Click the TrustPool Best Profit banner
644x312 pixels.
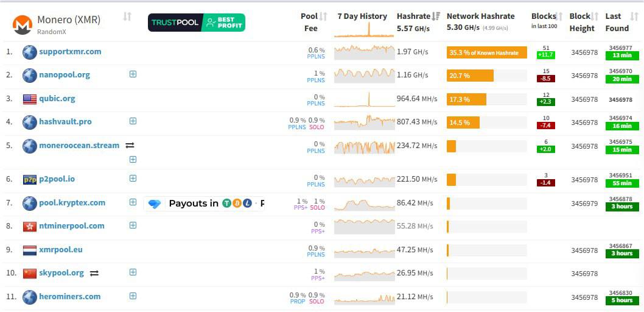(197, 23)
